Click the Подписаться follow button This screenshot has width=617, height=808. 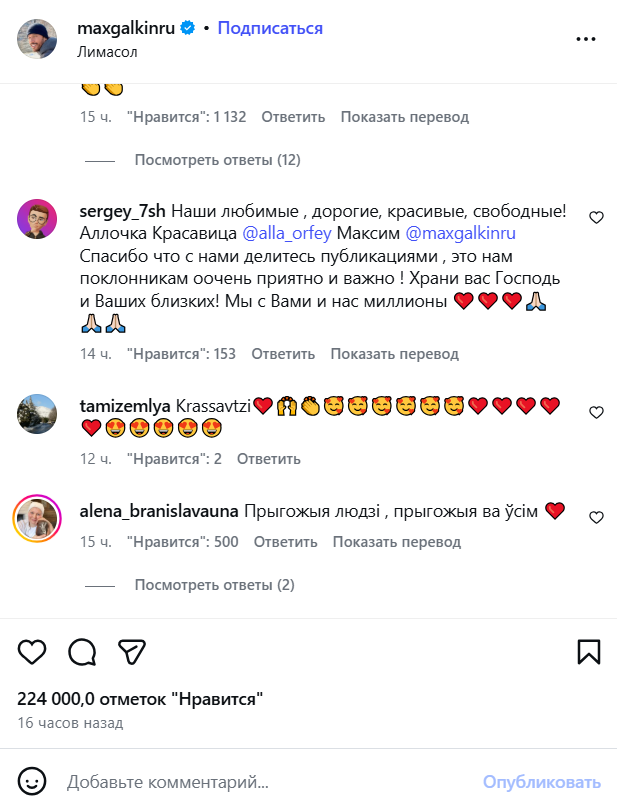(x=270, y=28)
